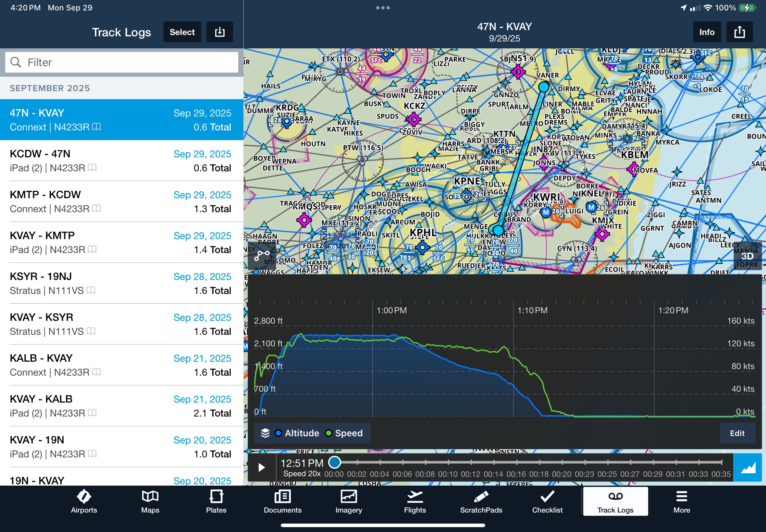Open the Imagery tab
The image size is (766, 532).
[x=349, y=502]
